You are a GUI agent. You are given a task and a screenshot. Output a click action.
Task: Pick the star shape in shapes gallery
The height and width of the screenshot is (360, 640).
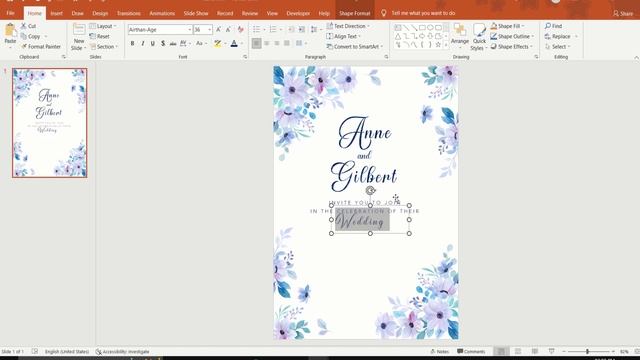[x=438, y=44]
